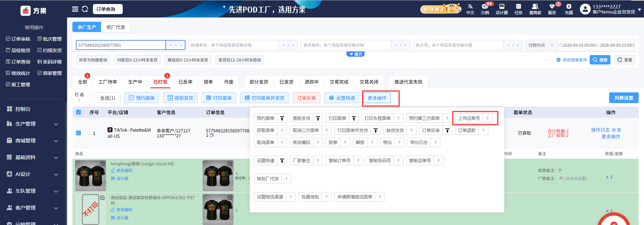
Task: Switch to the 他厂代发 tab
Action: tap(116, 27)
